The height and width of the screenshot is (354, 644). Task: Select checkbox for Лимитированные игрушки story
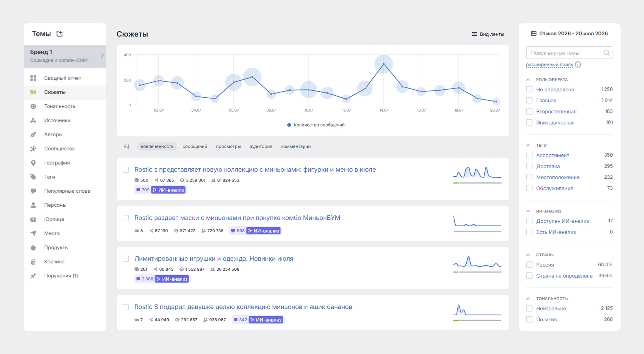[x=126, y=259]
